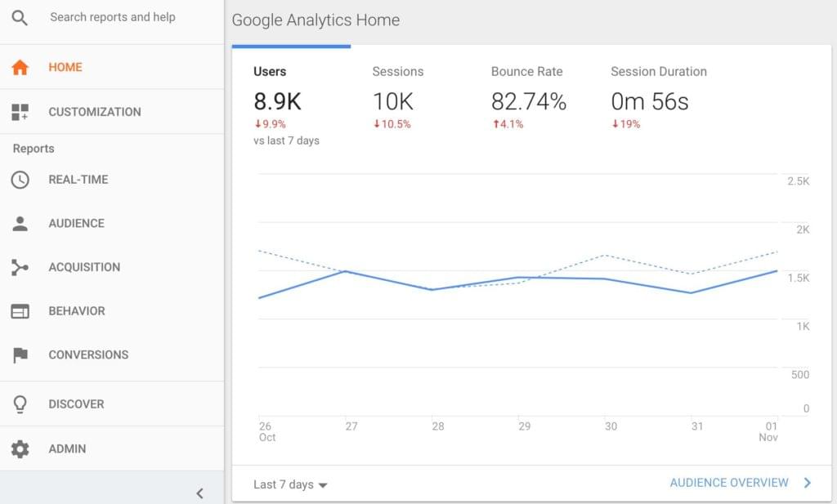Viewport: 837px width, 504px height.
Task: Show the Bounce Rate metric tab
Action: (x=528, y=100)
